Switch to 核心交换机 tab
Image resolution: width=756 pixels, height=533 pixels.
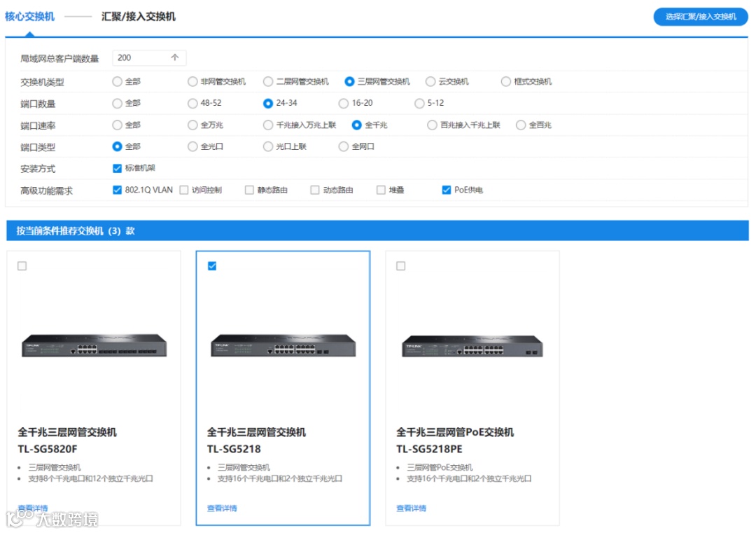(29, 17)
